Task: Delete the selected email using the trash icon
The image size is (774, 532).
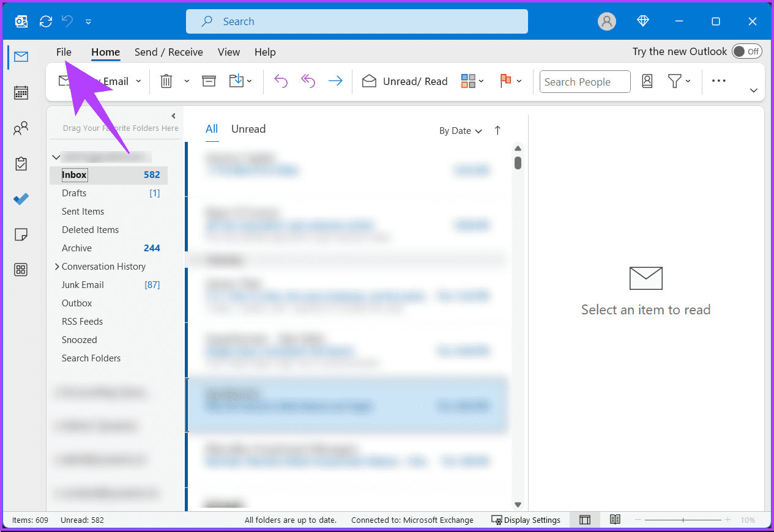Action: pos(166,81)
